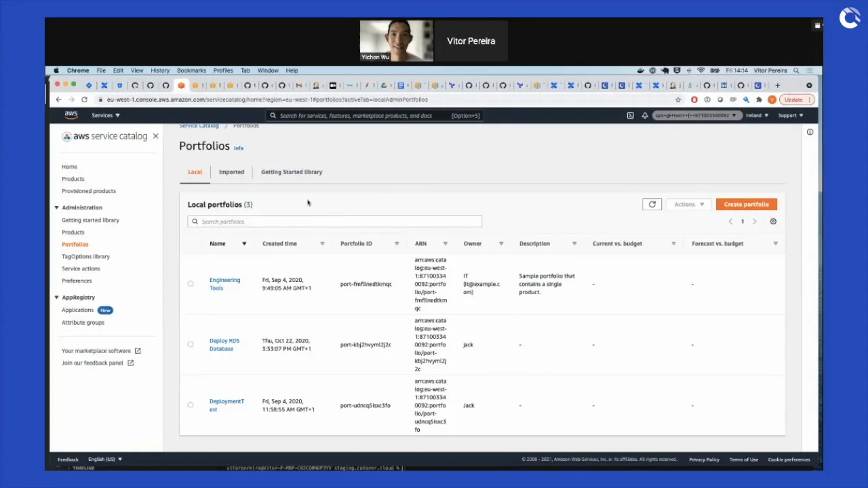Sort by Forecast vs. budget column arrow

[776, 244]
